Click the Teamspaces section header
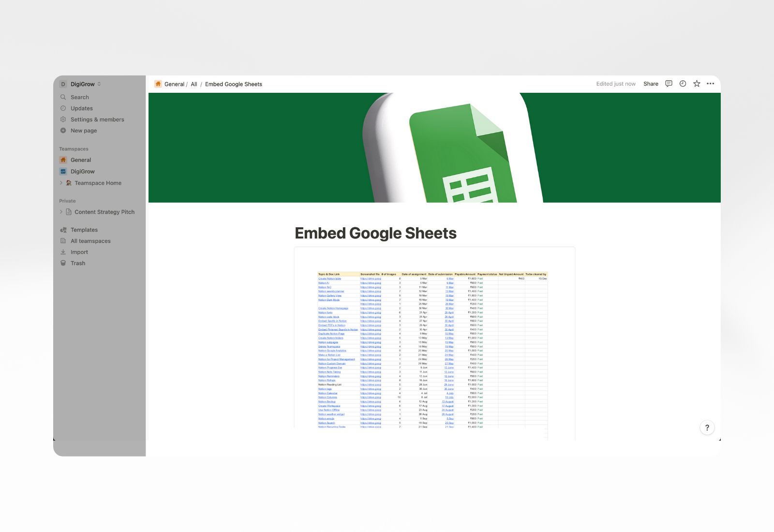The width and height of the screenshot is (774, 532). coord(74,149)
